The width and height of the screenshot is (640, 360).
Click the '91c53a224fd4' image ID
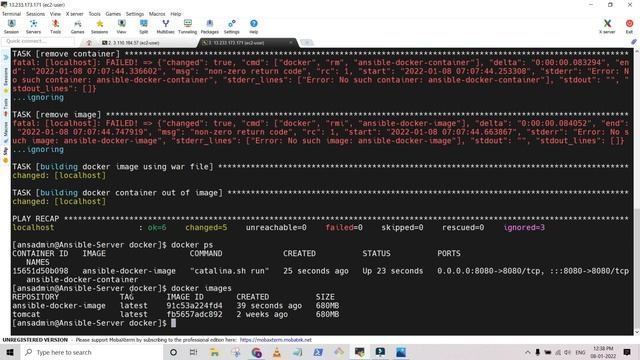194,306
